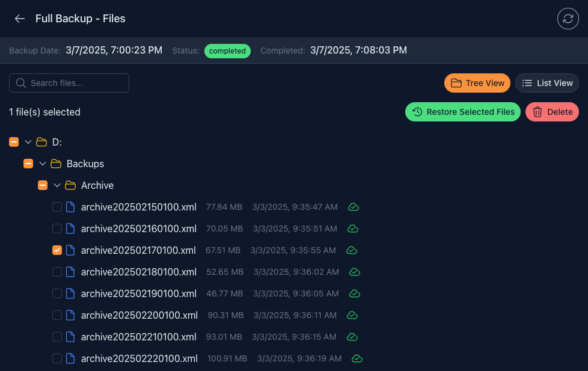Click cloud status icon for archive202502210100.xml
This screenshot has width=588, height=371.
pyautogui.click(x=352, y=337)
